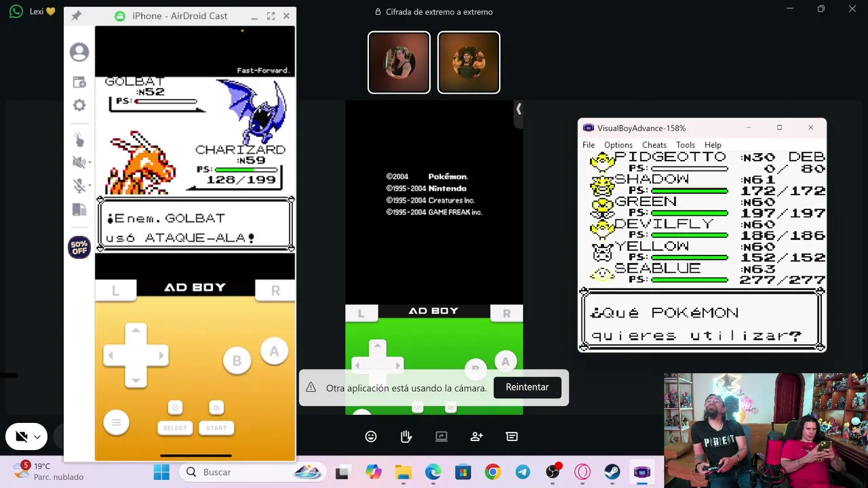
Task: Switch to VisualBoyAdvance on the taskbar
Action: [x=642, y=472]
